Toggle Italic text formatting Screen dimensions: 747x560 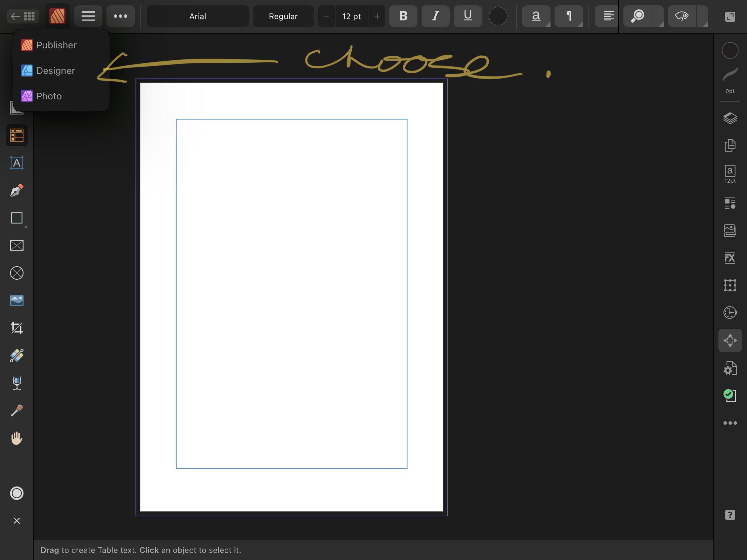[435, 16]
